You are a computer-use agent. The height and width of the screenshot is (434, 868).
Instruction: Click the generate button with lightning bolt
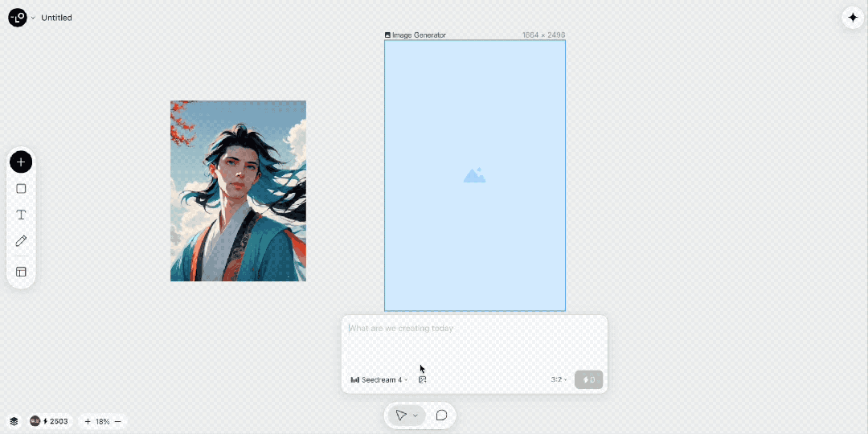point(588,379)
